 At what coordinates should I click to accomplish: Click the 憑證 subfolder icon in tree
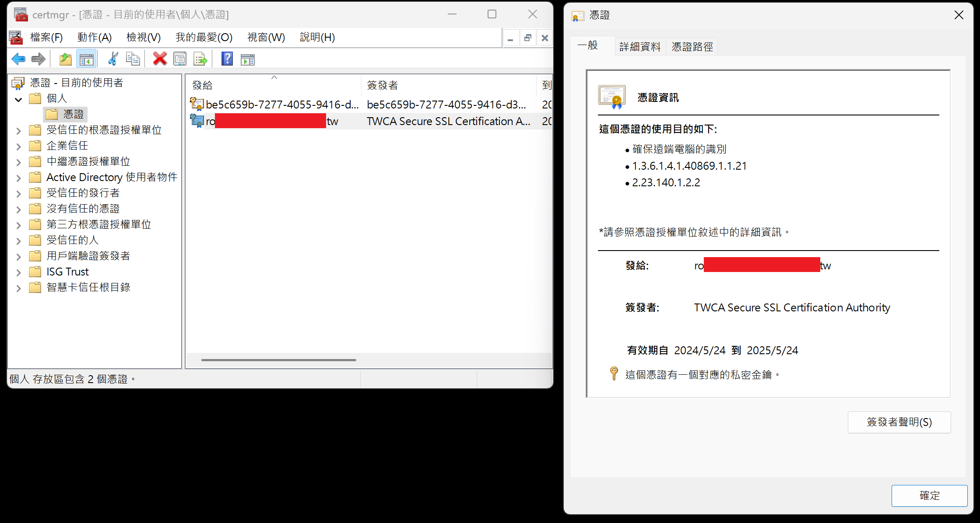[52, 115]
